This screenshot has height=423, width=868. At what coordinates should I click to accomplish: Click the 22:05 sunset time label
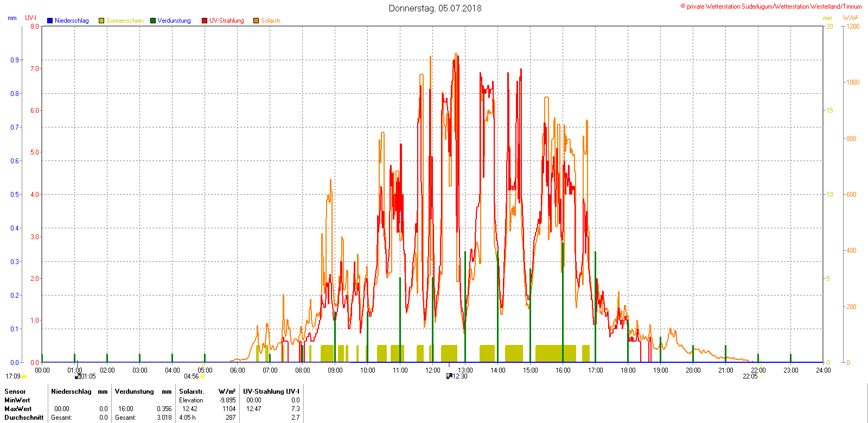[750, 376]
